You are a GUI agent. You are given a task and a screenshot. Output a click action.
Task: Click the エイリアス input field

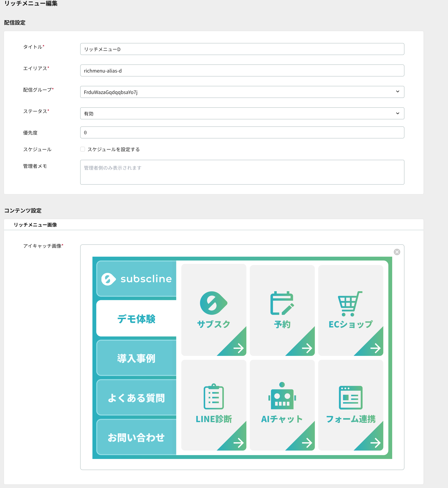coord(242,70)
